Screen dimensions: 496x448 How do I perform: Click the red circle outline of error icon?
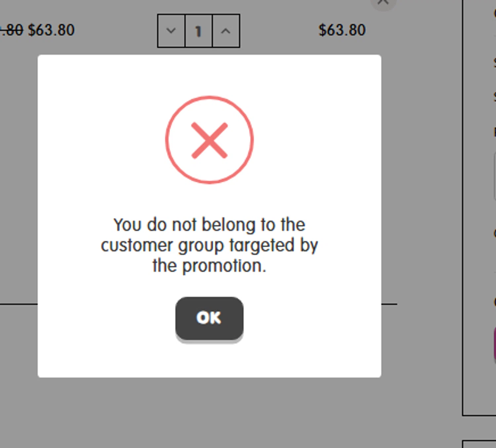click(166, 140)
